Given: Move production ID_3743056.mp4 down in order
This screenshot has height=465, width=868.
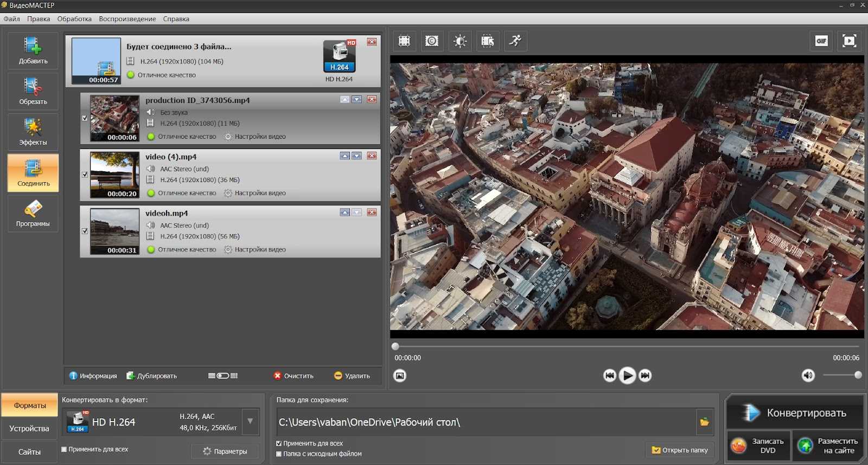Looking at the screenshot, I should point(356,99).
